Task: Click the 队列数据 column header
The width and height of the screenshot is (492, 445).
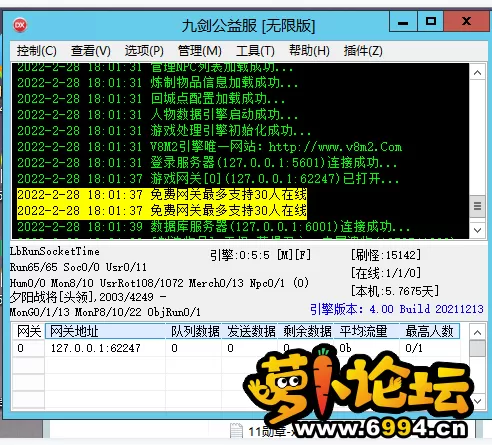Action: point(194,331)
